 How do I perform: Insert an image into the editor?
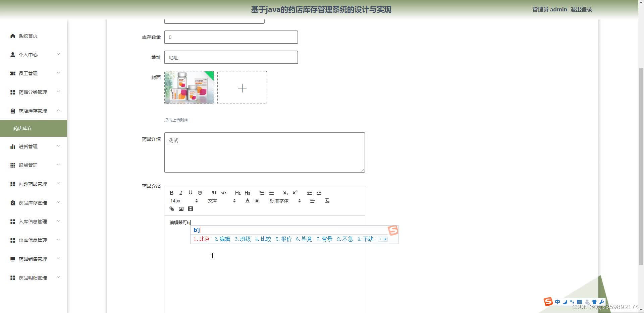click(x=181, y=209)
